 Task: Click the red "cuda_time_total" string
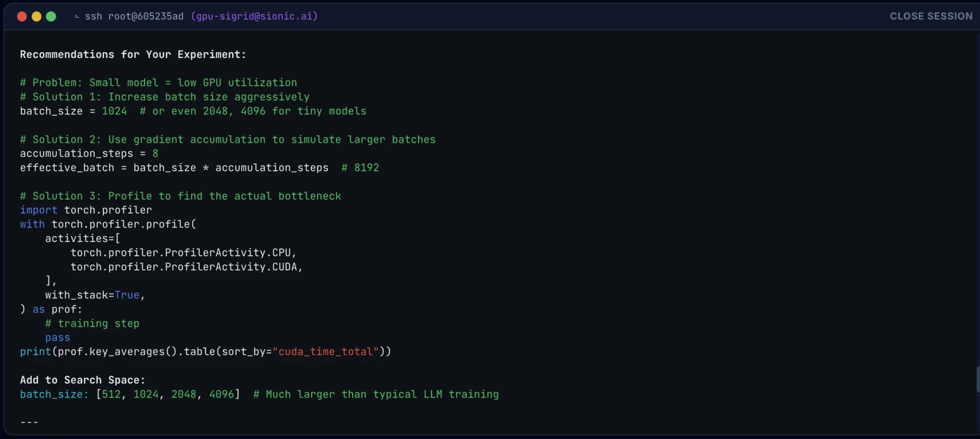coord(326,351)
